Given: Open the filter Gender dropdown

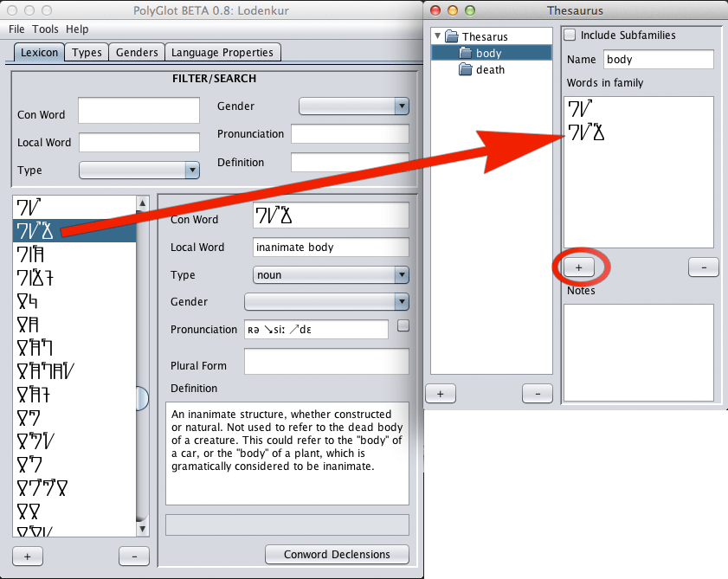Looking at the screenshot, I should (x=354, y=106).
